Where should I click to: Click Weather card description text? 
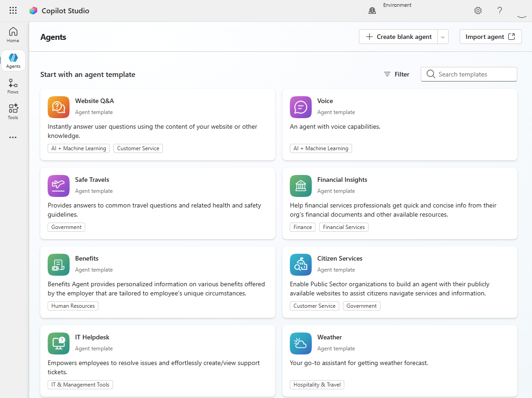(359, 363)
